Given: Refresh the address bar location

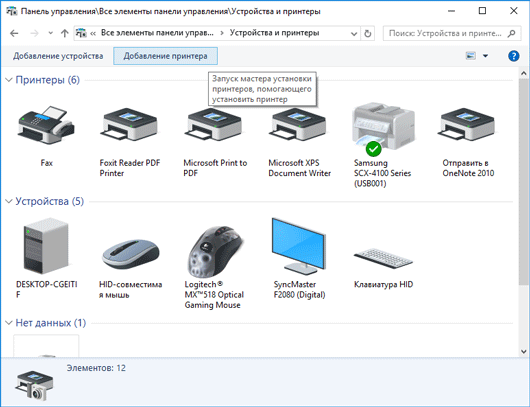Looking at the screenshot, I should (368, 33).
